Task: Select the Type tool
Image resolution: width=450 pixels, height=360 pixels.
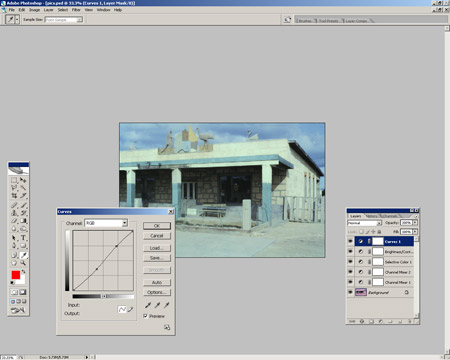Action: pos(23,238)
